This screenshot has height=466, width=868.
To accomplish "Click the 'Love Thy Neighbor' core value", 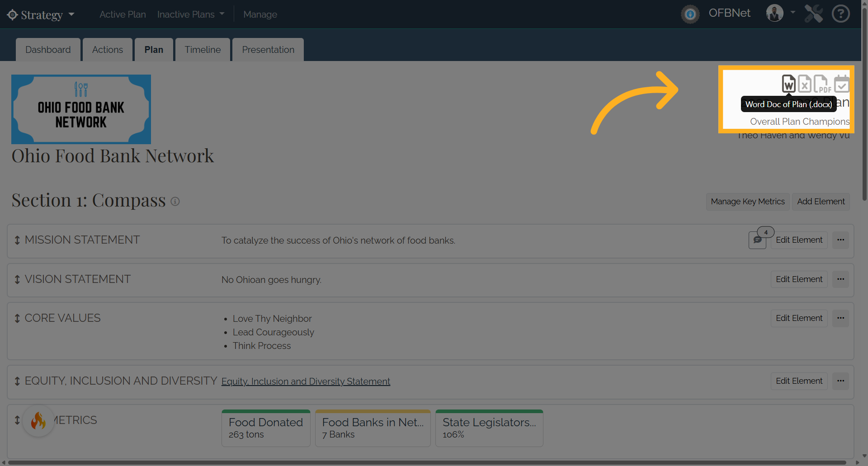I will click(272, 319).
